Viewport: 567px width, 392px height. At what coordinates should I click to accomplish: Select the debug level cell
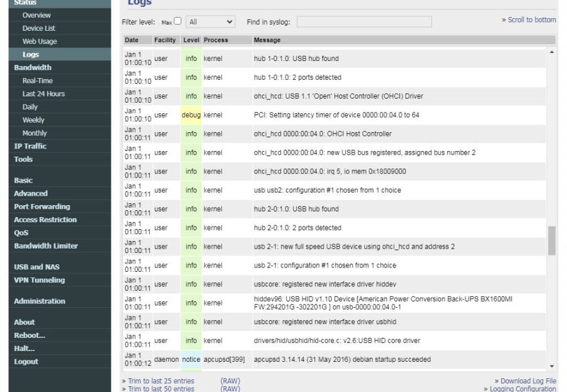[x=191, y=115]
